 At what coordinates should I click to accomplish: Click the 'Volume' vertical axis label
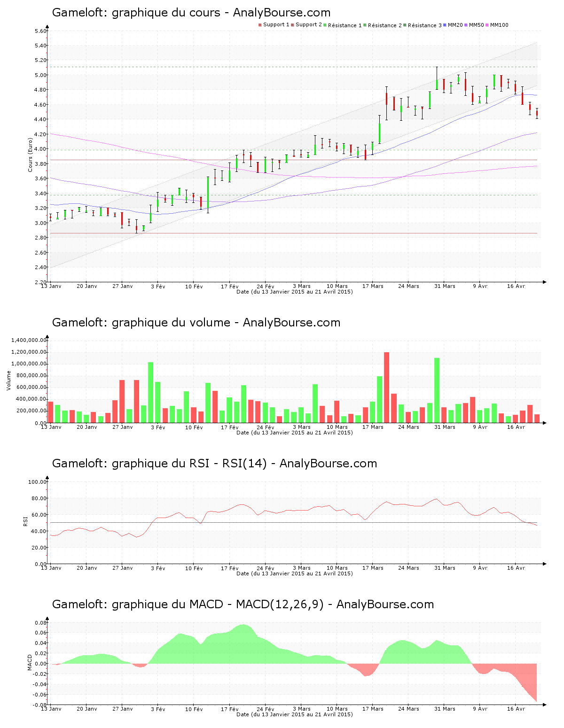[x=8, y=380]
